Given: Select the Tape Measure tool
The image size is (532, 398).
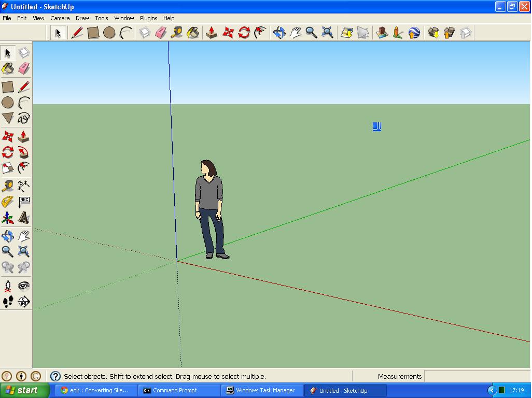Looking at the screenshot, I should (x=176, y=32).
